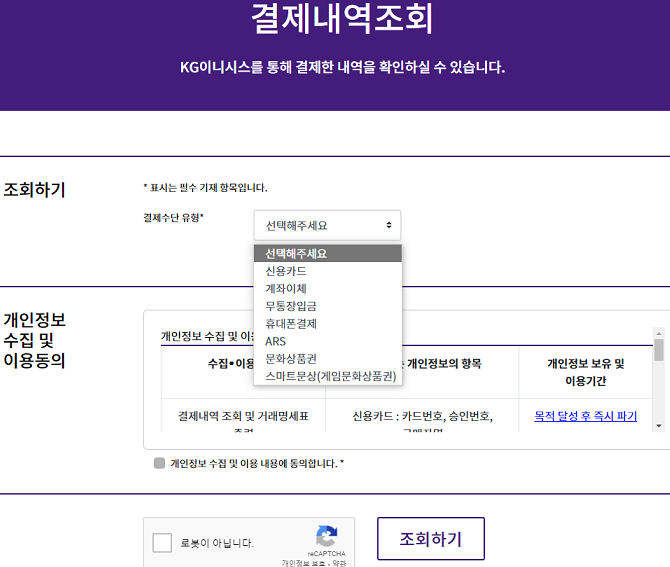The image size is (670, 567).
Task: Click the KG이니시스 description subtitle text
Action: 342,67
